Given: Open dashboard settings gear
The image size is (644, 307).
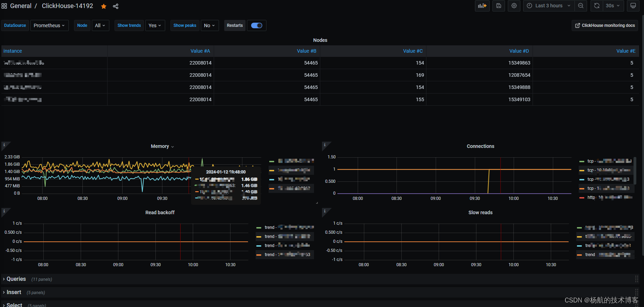Looking at the screenshot, I should click(x=514, y=6).
